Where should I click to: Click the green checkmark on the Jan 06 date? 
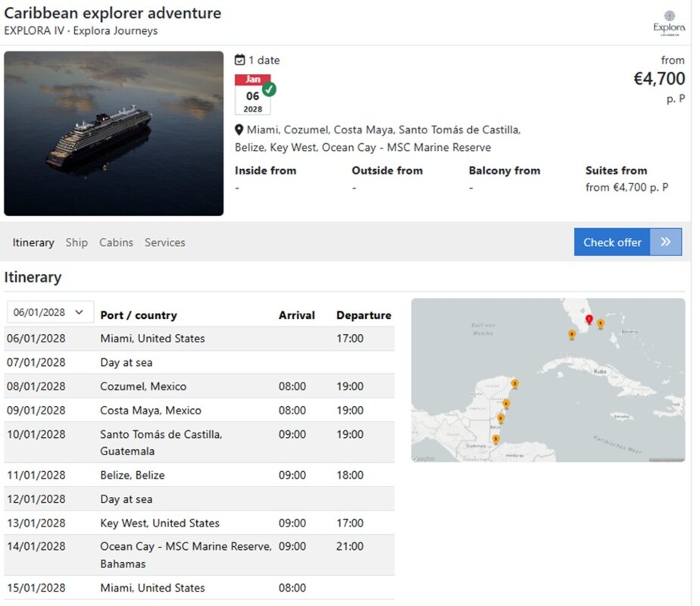click(269, 89)
